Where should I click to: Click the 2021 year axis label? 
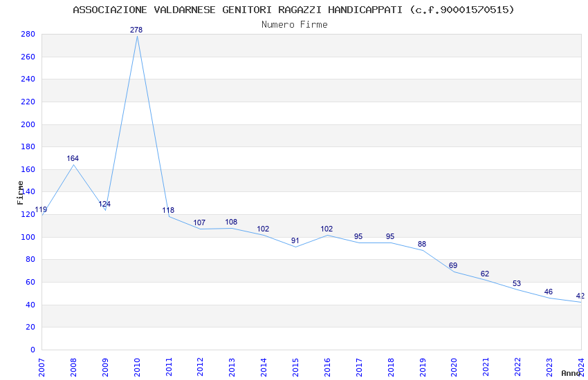[x=486, y=368]
